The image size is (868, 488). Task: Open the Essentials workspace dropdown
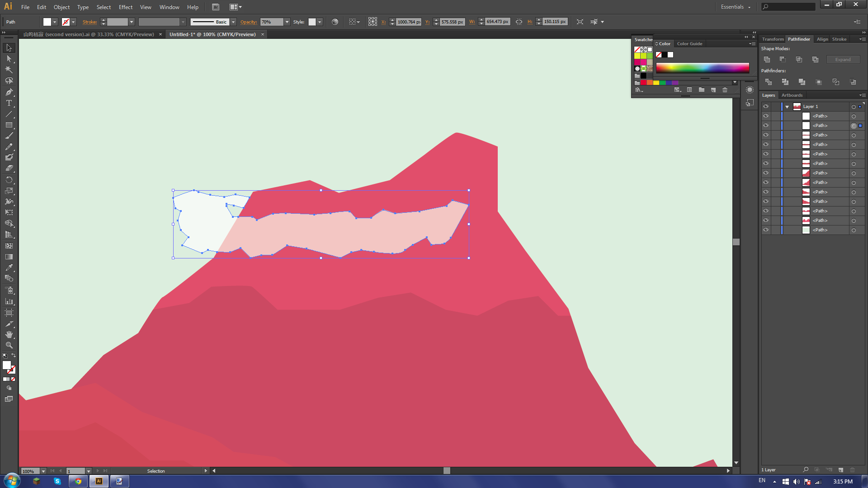coord(736,7)
